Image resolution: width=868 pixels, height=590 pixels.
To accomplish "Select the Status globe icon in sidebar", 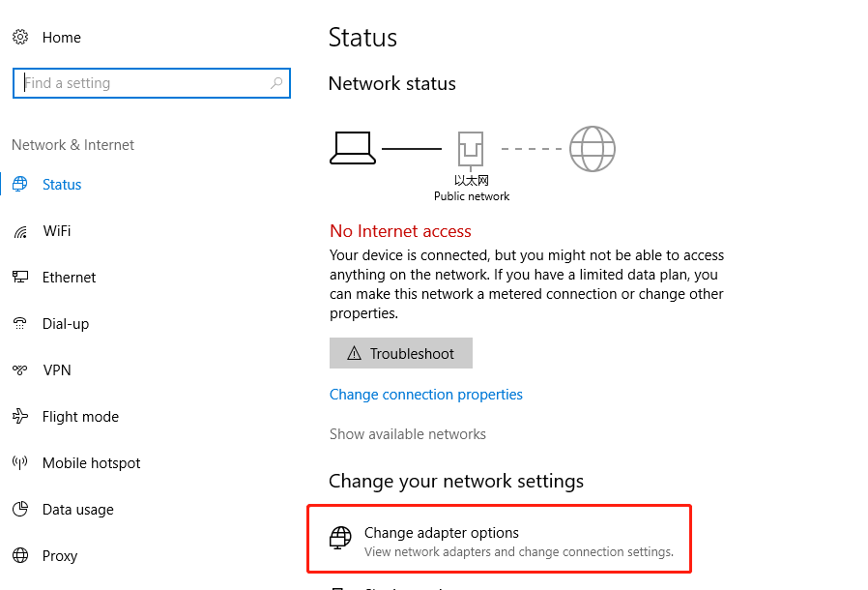I will point(20,184).
